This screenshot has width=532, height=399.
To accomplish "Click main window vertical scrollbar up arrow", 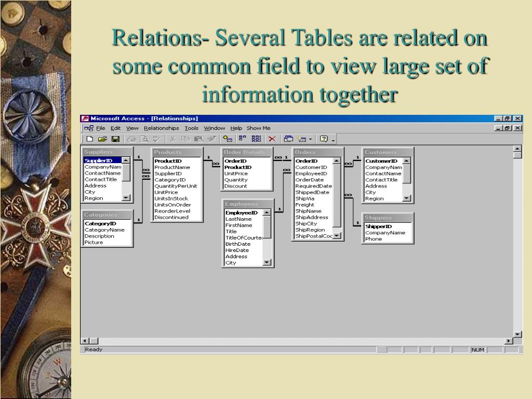I will tap(517, 149).
